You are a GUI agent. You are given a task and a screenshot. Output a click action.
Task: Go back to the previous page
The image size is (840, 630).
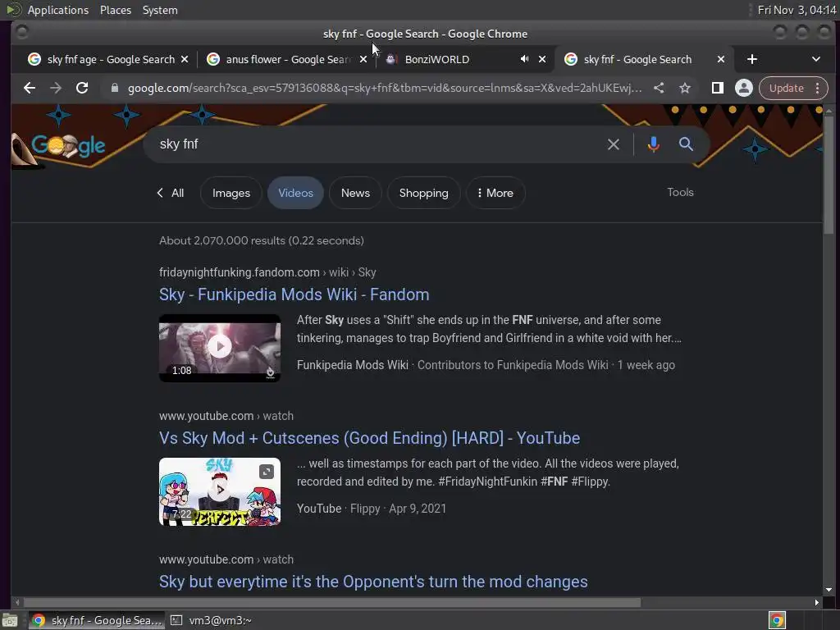(30, 88)
